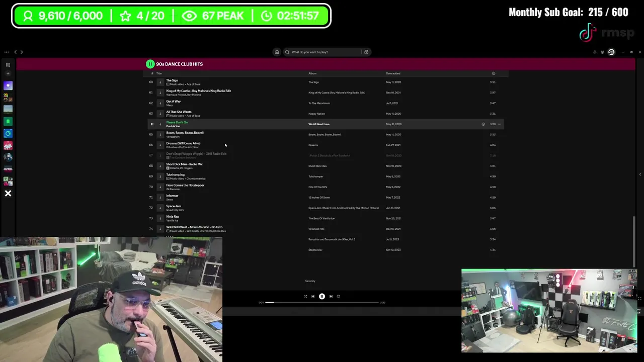Select Here Comes the Hotstepper track
The width and height of the screenshot is (644, 362).
tap(185, 185)
